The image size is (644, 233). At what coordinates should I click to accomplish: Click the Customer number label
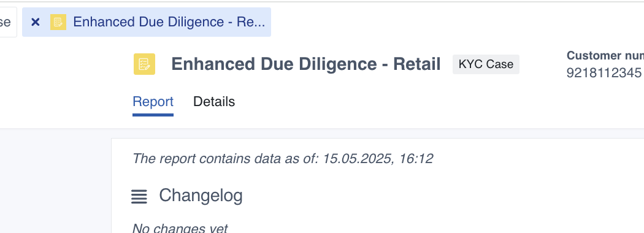[605, 55]
